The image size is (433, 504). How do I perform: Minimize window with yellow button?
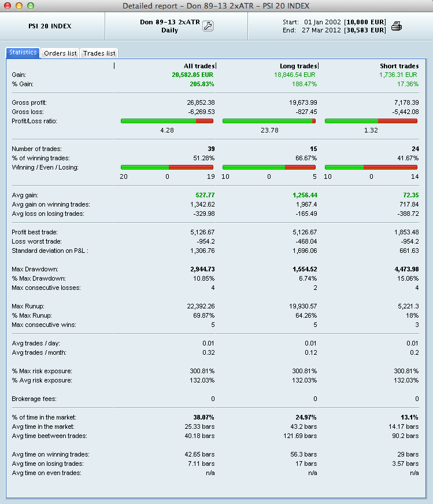[19, 6]
